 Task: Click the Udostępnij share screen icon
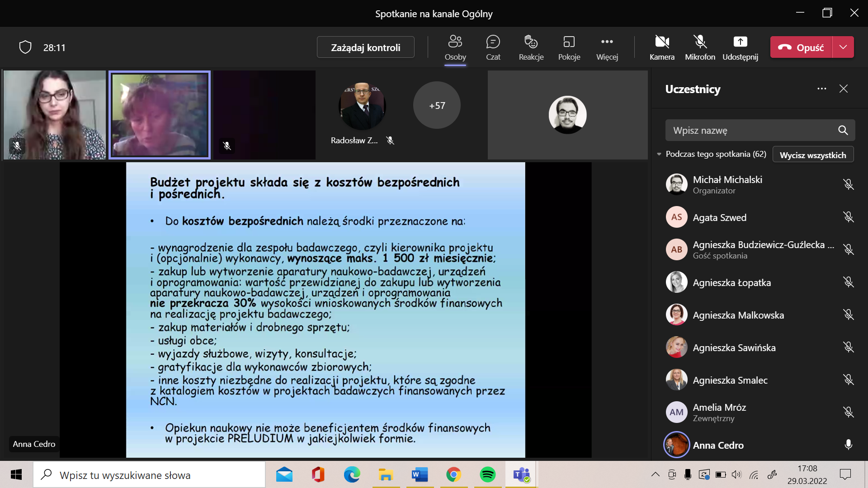[x=740, y=47]
